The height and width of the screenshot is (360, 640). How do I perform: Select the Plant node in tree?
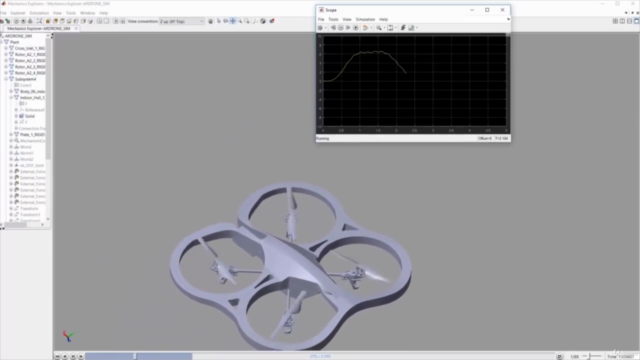[x=14, y=42]
